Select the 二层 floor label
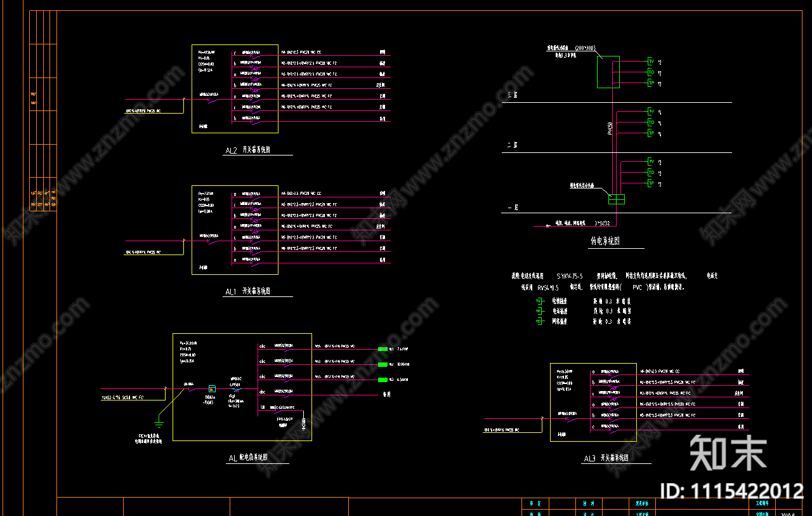 512,145
